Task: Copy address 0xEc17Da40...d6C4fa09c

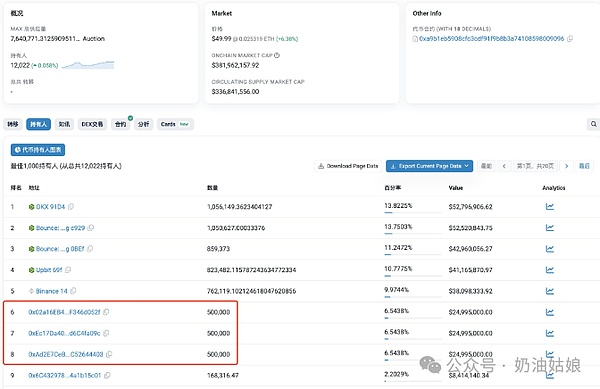Action: point(106,333)
